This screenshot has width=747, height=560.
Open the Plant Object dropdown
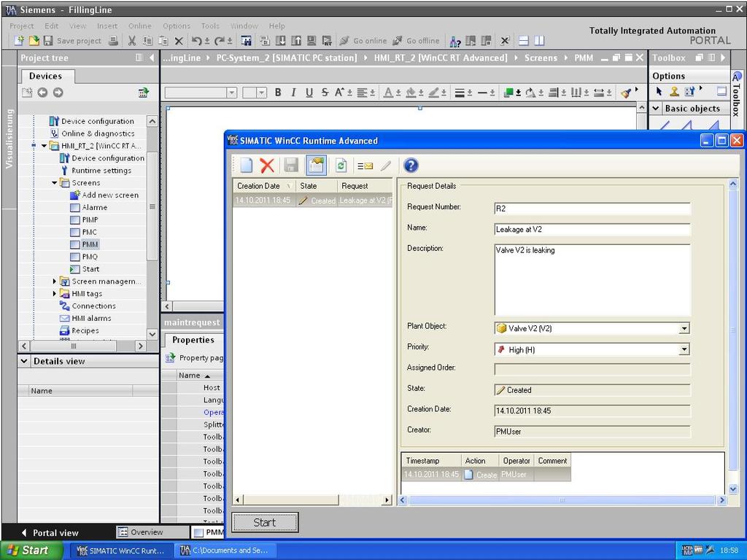click(684, 328)
